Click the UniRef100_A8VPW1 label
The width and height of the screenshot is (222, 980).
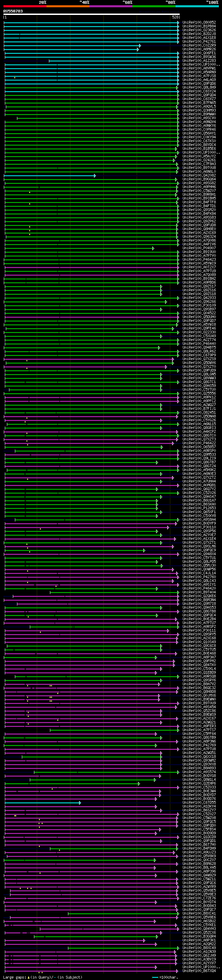pos(199,68)
